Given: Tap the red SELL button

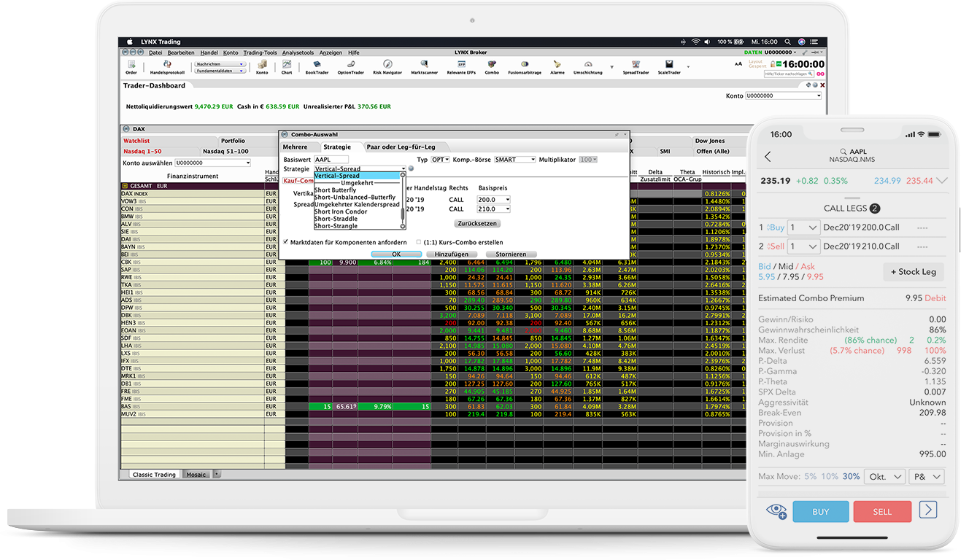Looking at the screenshot, I should pyautogui.click(x=882, y=511).
